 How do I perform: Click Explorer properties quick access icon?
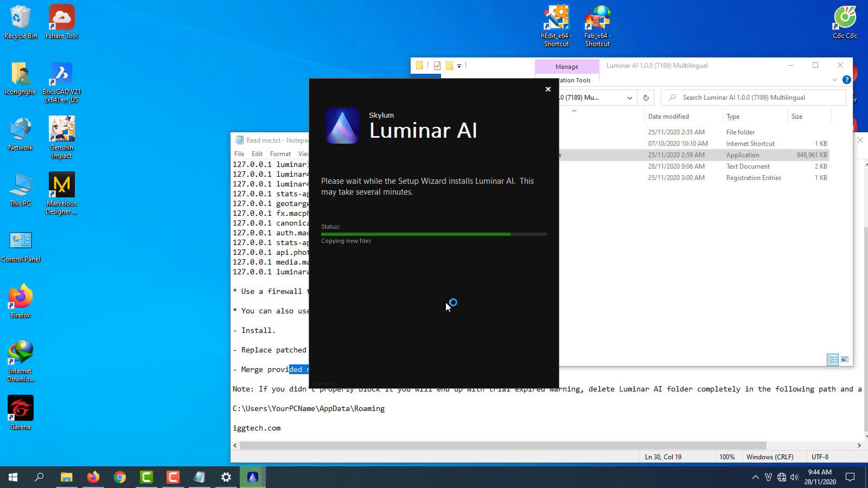pyautogui.click(x=437, y=66)
